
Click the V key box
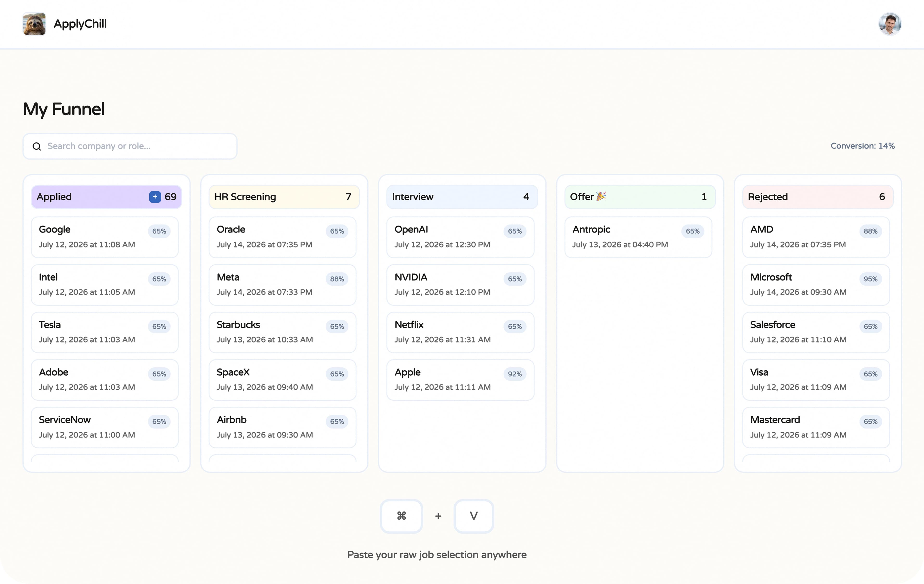[x=474, y=516]
